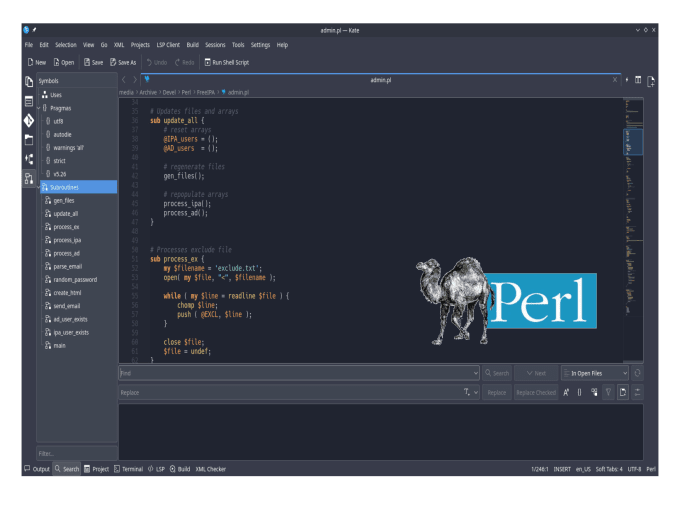Click the Undo toolbar button
This screenshot has height=510, width=680.
point(157,62)
